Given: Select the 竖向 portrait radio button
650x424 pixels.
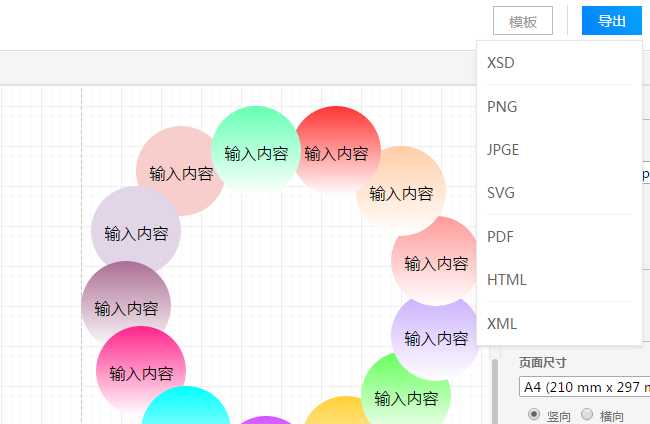Looking at the screenshot, I should click(534, 414).
